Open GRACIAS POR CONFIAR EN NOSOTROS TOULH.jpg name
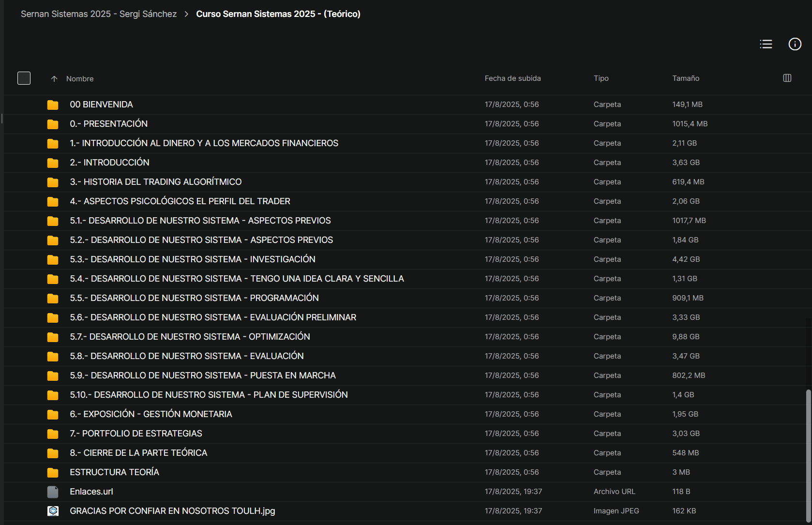 tap(172, 511)
